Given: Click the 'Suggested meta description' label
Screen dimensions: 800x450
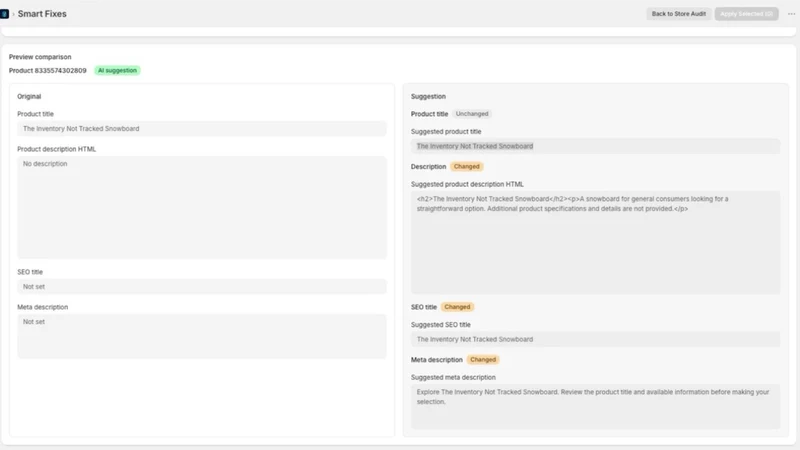Looking at the screenshot, I should click(x=453, y=378).
